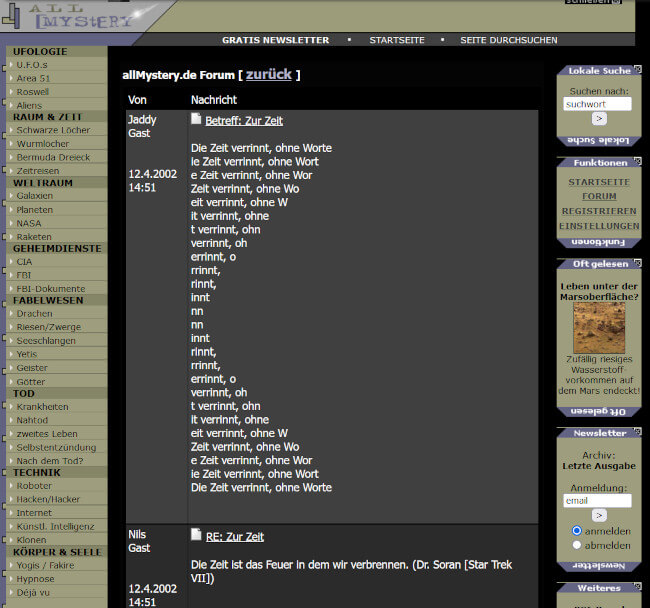
Task: Open 'REGISTRIEREN' under Funktionen
Action: [600, 212]
